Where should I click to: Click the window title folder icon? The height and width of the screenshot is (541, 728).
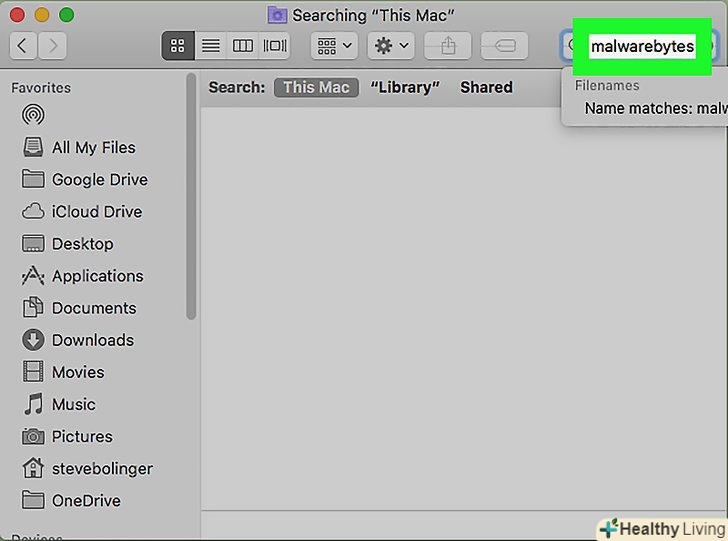pos(277,15)
